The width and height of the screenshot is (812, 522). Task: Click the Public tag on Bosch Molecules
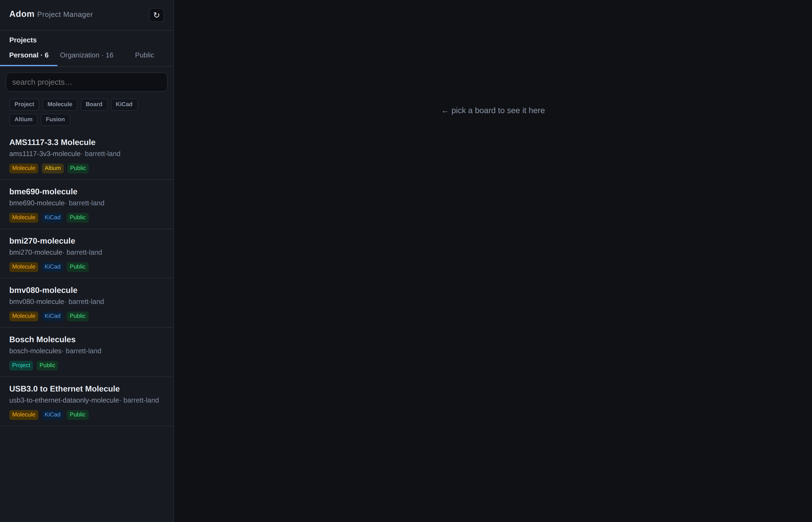(47, 366)
